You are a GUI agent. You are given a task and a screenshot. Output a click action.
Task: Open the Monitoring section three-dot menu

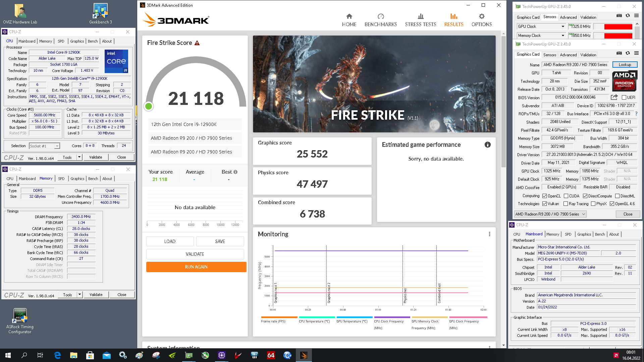(489, 234)
